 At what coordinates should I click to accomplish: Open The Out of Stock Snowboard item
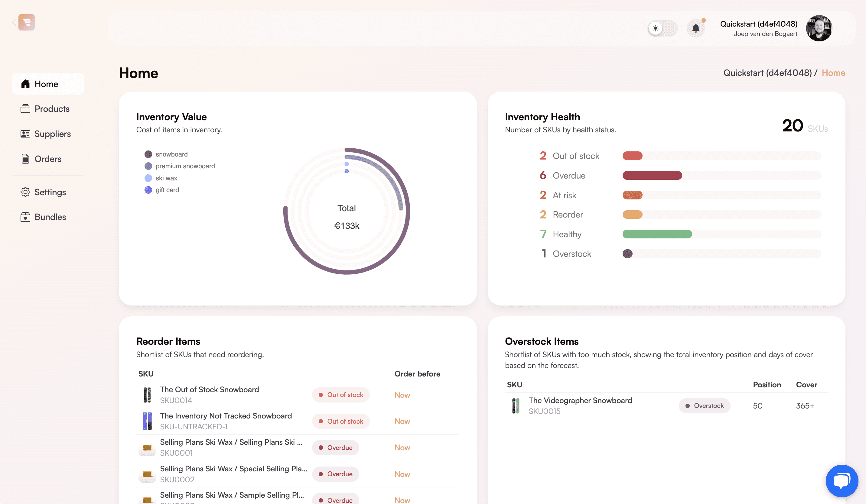pyautogui.click(x=209, y=390)
